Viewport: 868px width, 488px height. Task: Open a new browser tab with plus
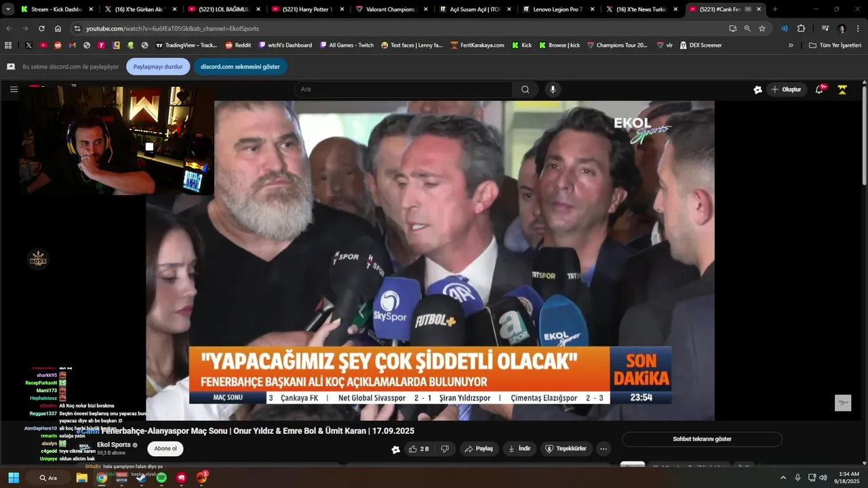click(x=775, y=9)
